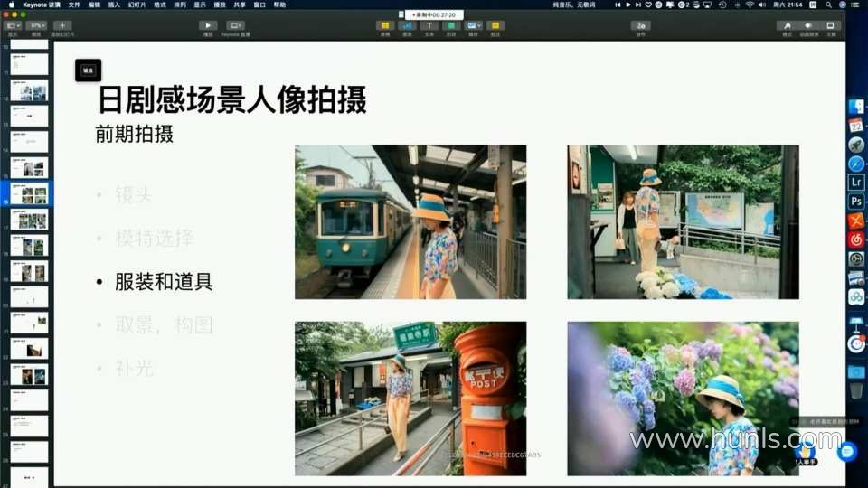
Task: Click menu bar music play button
Action: pyautogui.click(x=627, y=5)
